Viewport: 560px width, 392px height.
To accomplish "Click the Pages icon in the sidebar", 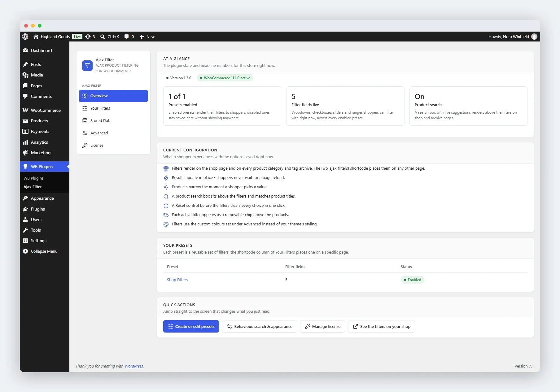I will tap(25, 86).
